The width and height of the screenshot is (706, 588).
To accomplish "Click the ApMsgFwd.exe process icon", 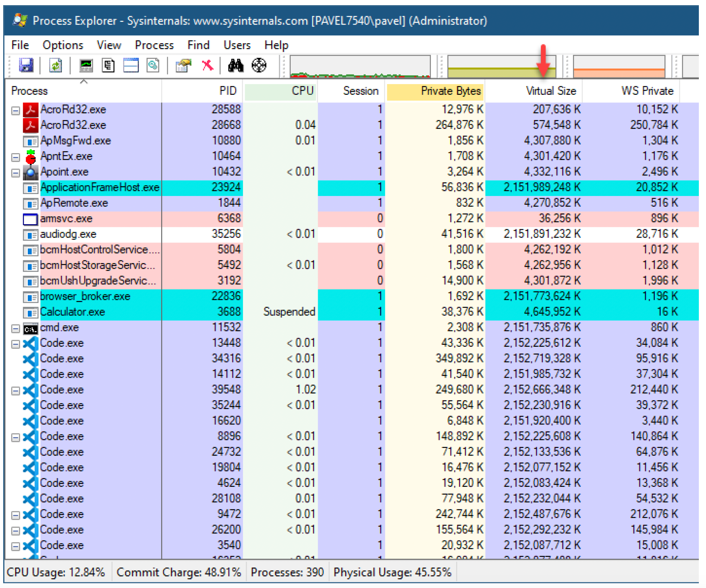I will tap(31, 141).
